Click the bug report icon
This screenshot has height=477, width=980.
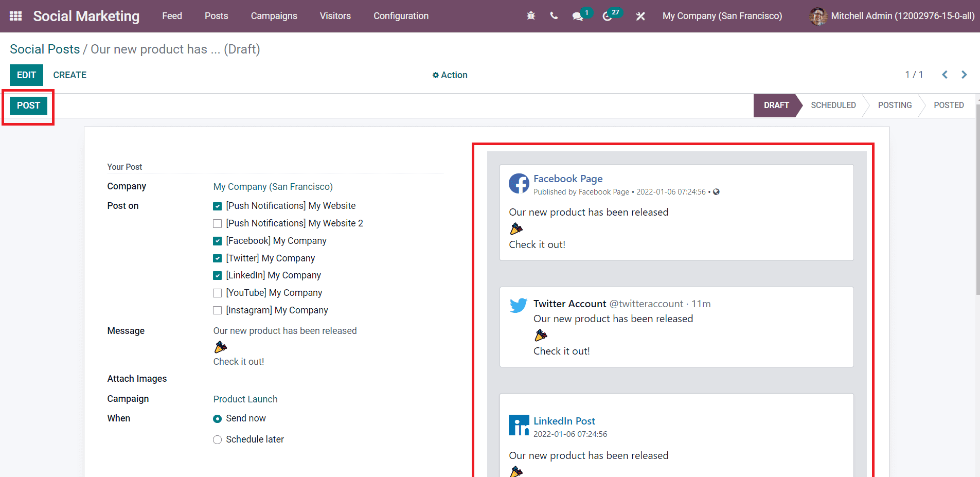click(x=530, y=15)
